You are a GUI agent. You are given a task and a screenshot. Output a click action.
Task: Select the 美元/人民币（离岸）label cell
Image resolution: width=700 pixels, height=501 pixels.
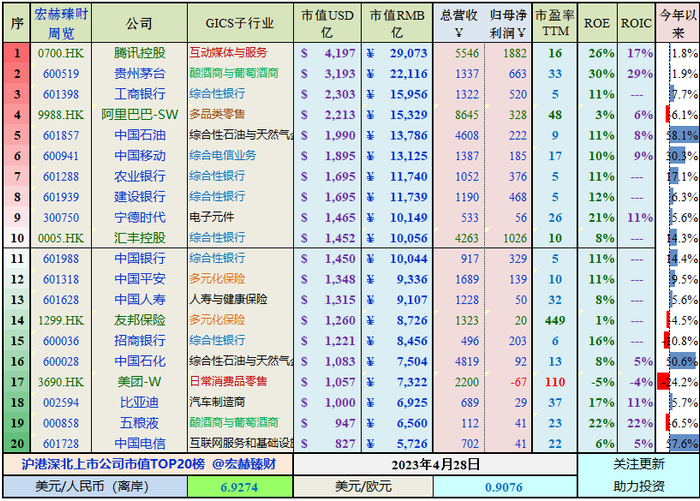pyautogui.click(x=95, y=487)
